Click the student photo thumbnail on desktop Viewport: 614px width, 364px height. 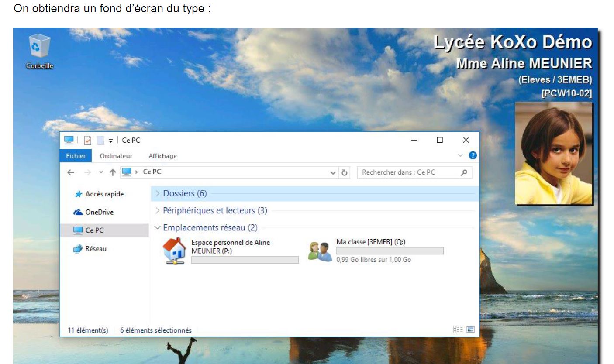554,153
